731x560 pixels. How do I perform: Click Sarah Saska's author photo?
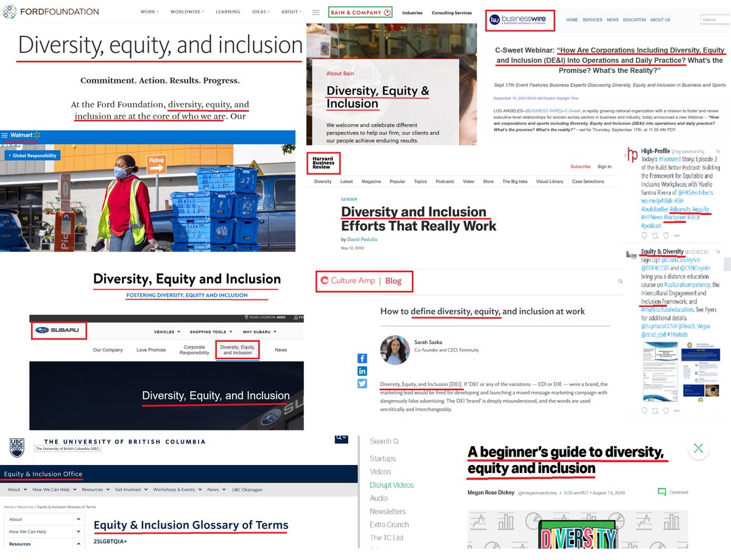tap(395, 350)
